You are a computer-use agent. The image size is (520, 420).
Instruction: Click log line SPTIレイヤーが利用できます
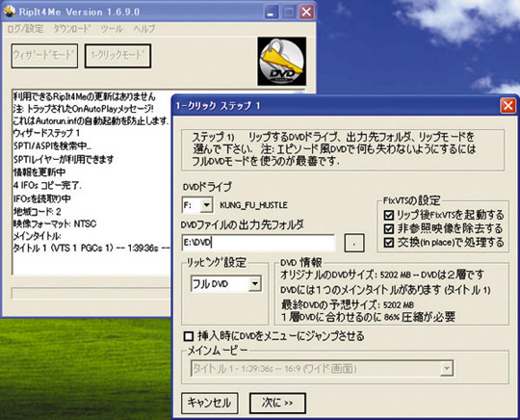point(64,160)
